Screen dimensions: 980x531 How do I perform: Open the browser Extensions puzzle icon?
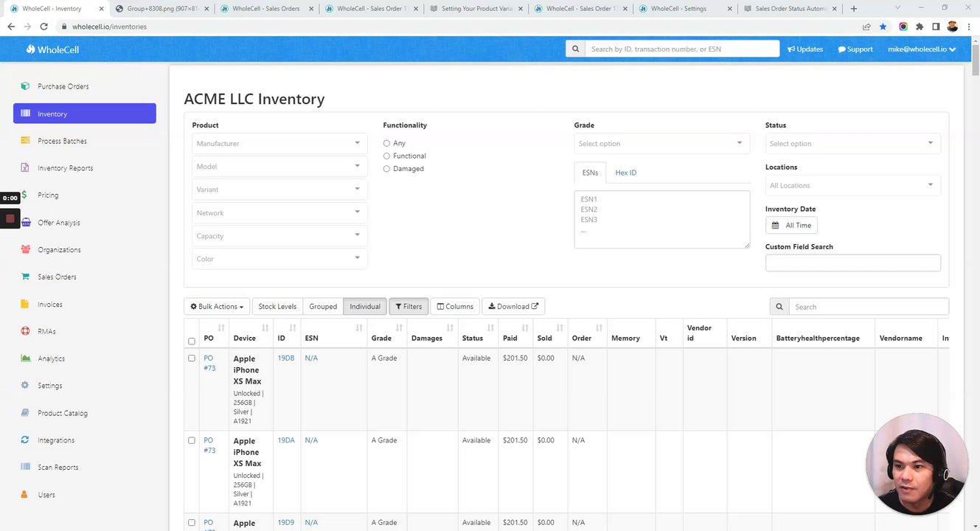point(920,27)
